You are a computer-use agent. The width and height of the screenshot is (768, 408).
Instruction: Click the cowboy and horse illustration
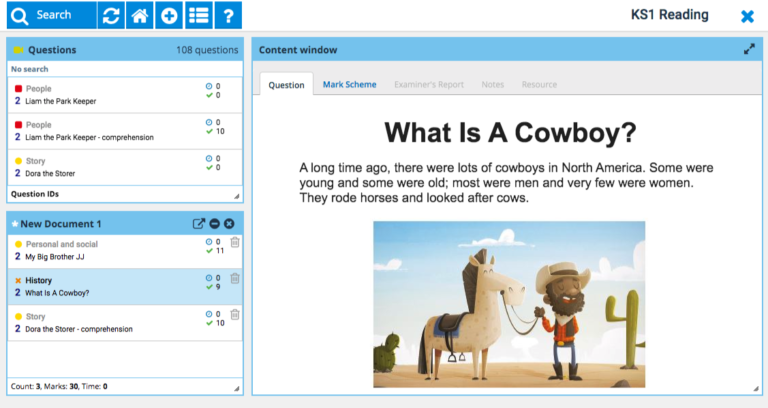(508, 303)
